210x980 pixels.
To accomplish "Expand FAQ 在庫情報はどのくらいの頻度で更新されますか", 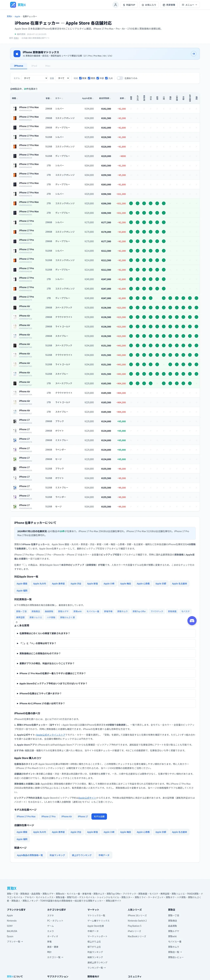I will coord(105,633).
